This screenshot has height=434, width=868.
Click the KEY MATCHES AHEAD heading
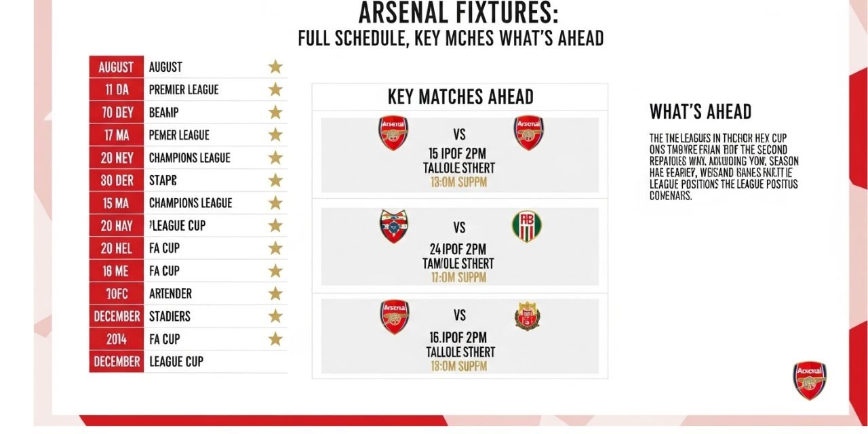pos(460,97)
